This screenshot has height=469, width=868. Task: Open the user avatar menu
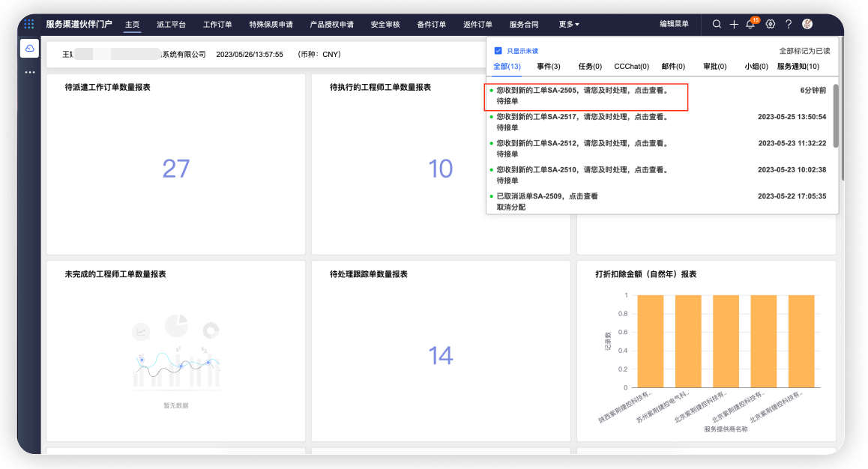(807, 24)
